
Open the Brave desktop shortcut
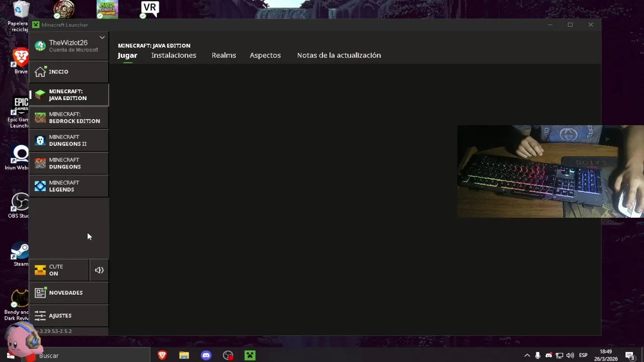point(20,61)
